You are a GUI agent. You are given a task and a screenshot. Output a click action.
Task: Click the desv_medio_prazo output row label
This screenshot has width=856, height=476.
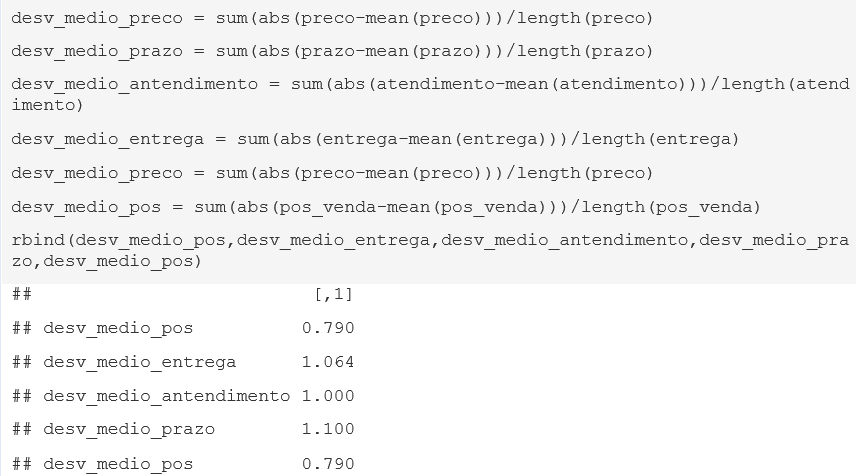129,430
